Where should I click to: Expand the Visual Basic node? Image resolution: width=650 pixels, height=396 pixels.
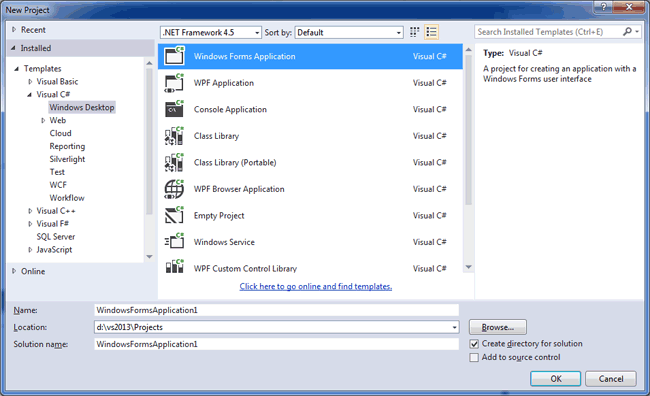click(30, 82)
